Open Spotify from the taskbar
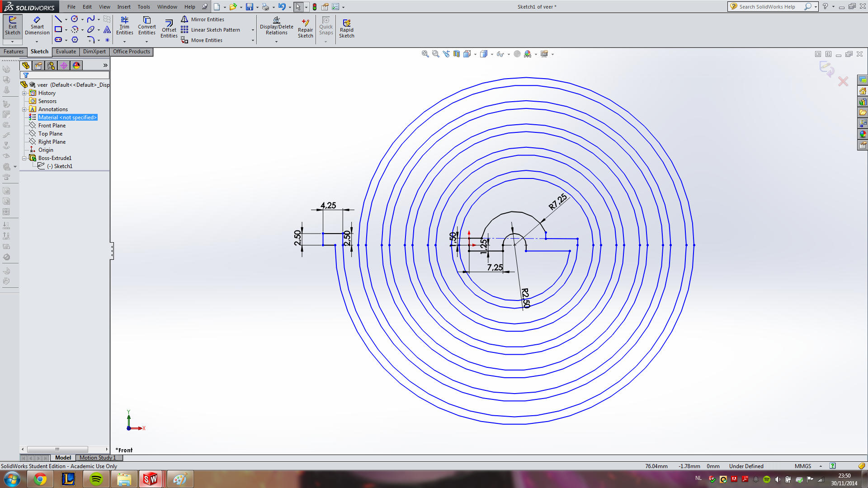This screenshot has height=488, width=868. (x=96, y=479)
